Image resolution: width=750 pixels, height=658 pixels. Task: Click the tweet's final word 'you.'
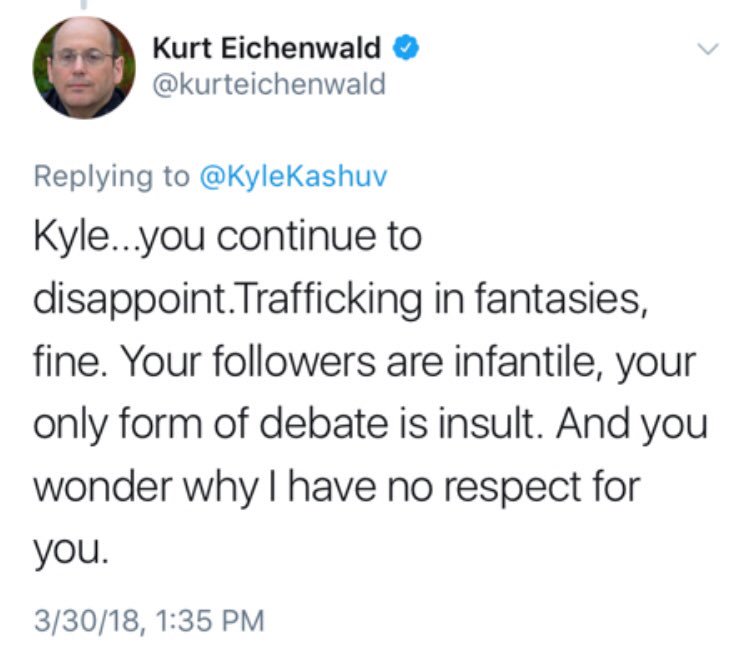coord(71,551)
